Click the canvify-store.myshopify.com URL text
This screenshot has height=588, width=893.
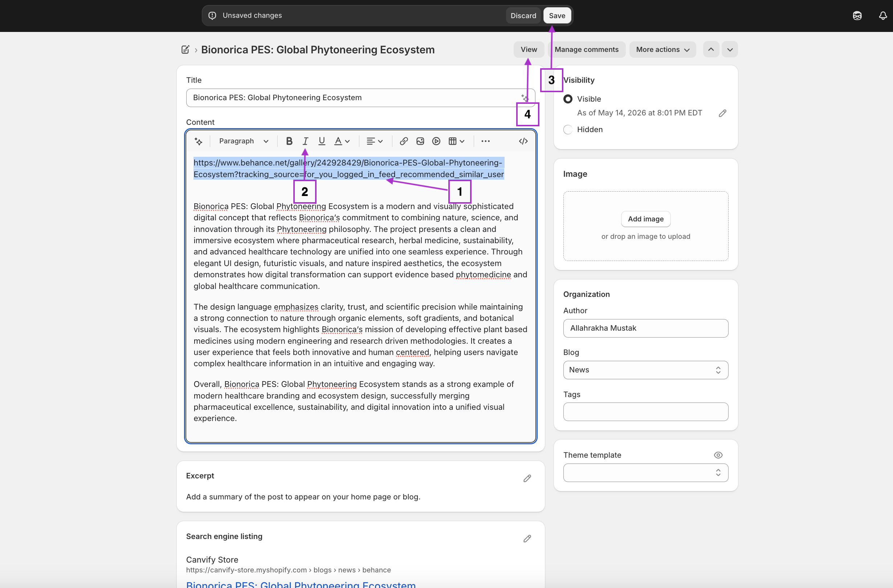click(x=288, y=569)
